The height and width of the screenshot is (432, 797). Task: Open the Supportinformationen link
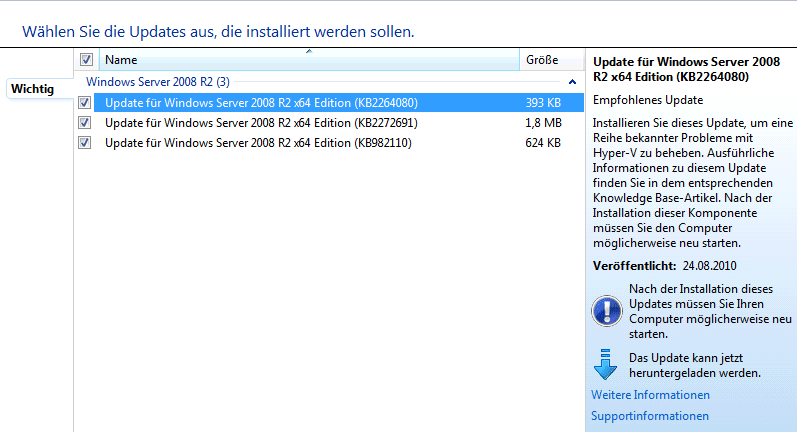coord(650,416)
